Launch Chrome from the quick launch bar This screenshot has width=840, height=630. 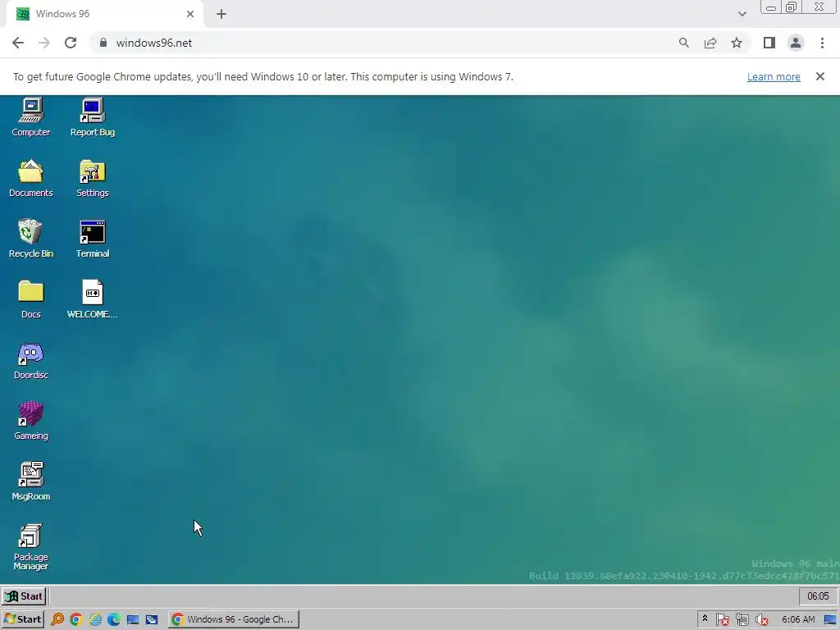point(75,619)
